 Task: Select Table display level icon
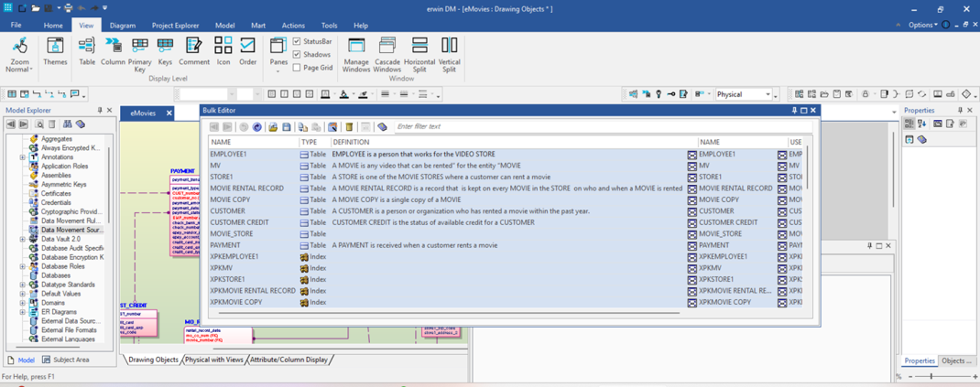pyautogui.click(x=87, y=51)
